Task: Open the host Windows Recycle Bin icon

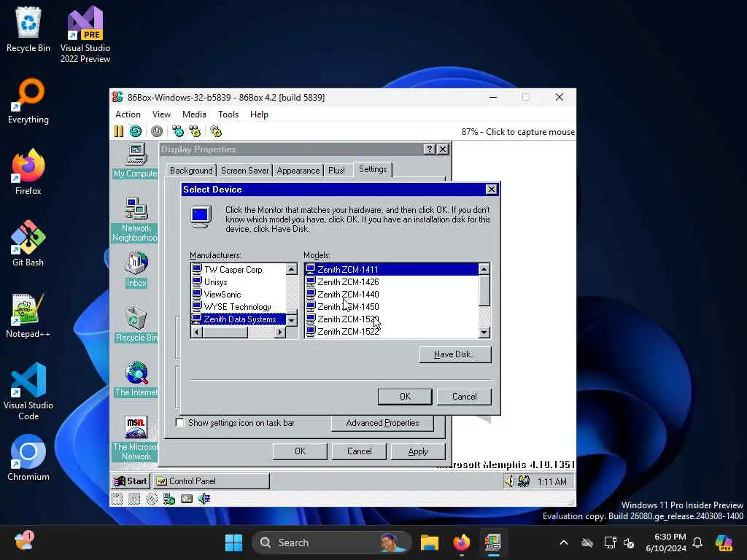Action: click(28, 29)
